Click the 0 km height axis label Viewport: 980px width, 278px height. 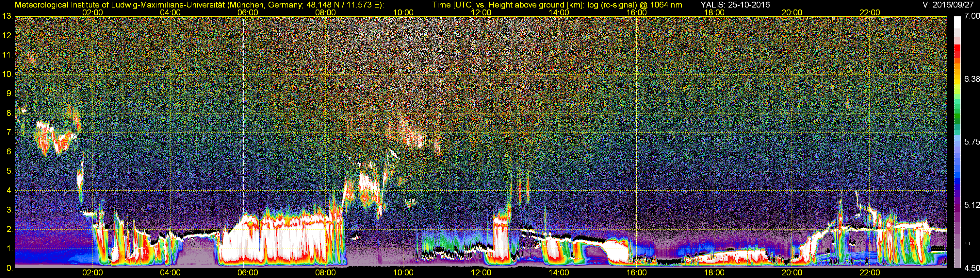click(9, 268)
